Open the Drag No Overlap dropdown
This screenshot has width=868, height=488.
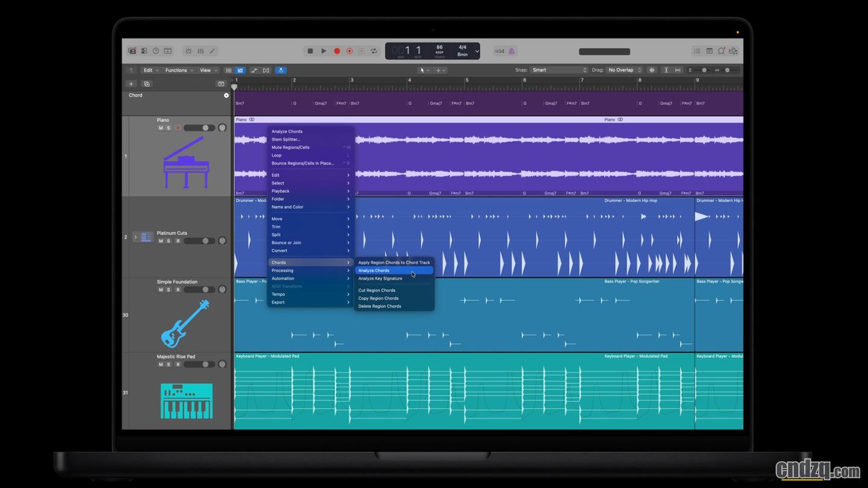(624, 70)
